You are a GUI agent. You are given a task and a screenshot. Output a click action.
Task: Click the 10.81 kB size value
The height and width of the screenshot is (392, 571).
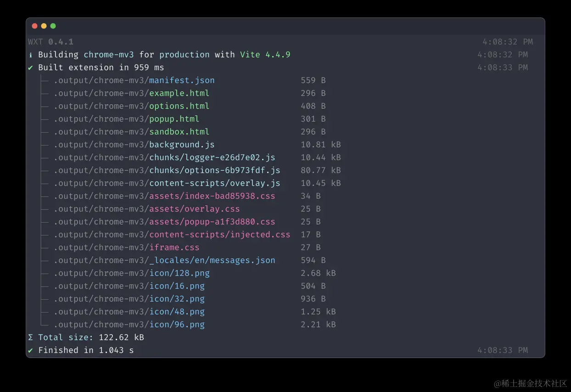321,145
